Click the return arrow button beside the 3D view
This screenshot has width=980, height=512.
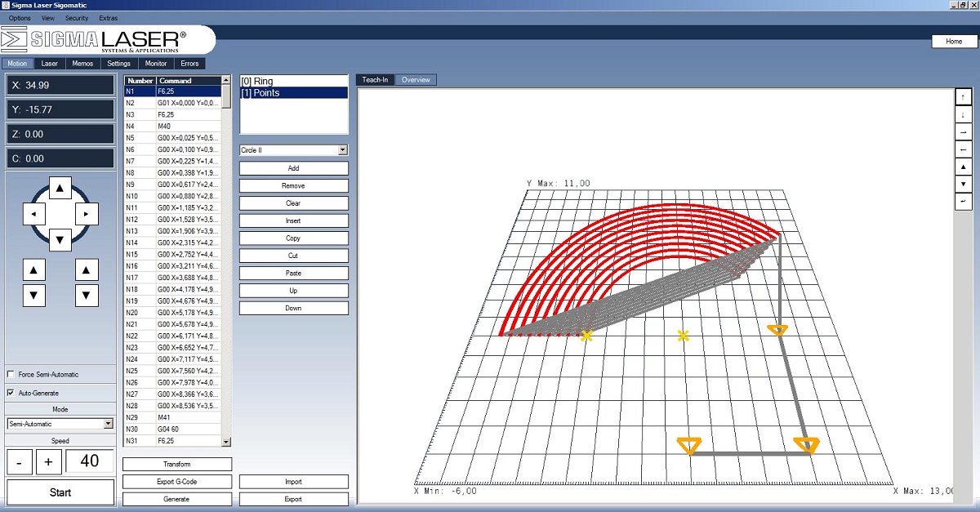click(963, 201)
